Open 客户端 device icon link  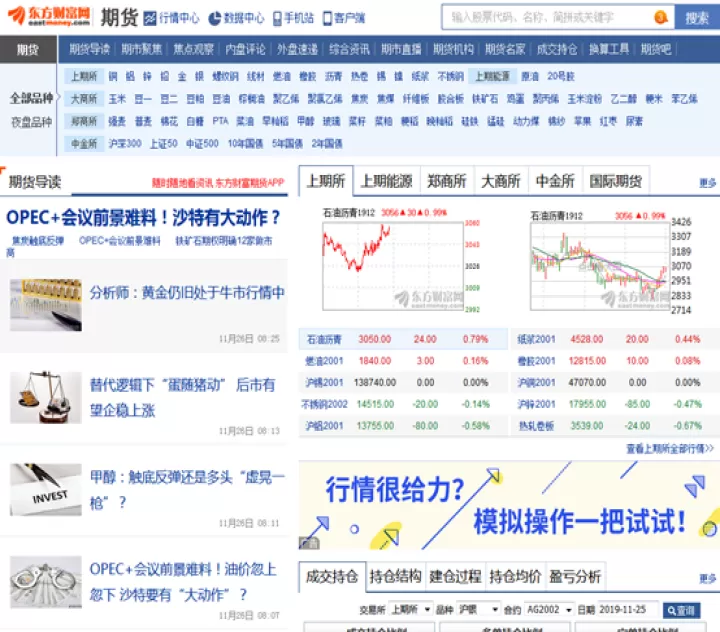(344, 18)
